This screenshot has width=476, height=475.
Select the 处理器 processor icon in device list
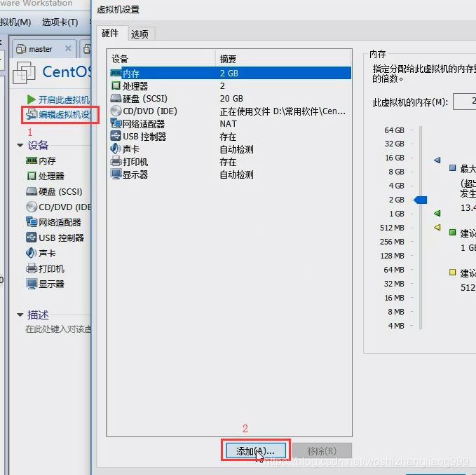116,85
